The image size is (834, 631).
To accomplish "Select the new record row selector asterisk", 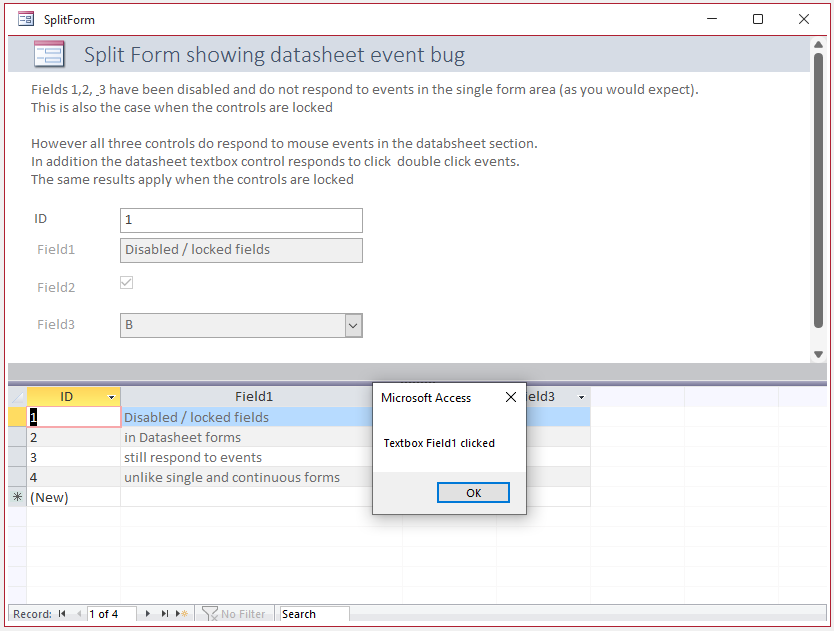I will coord(18,497).
